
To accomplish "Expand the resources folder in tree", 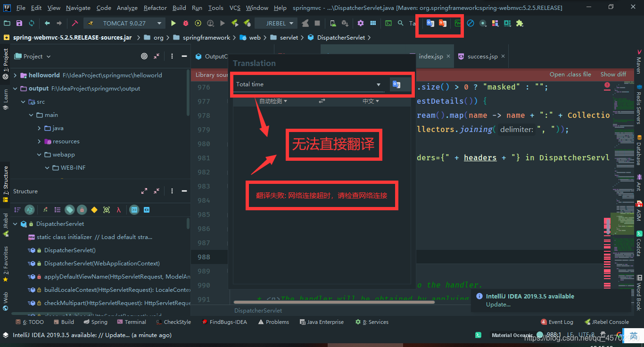I will point(39,141).
